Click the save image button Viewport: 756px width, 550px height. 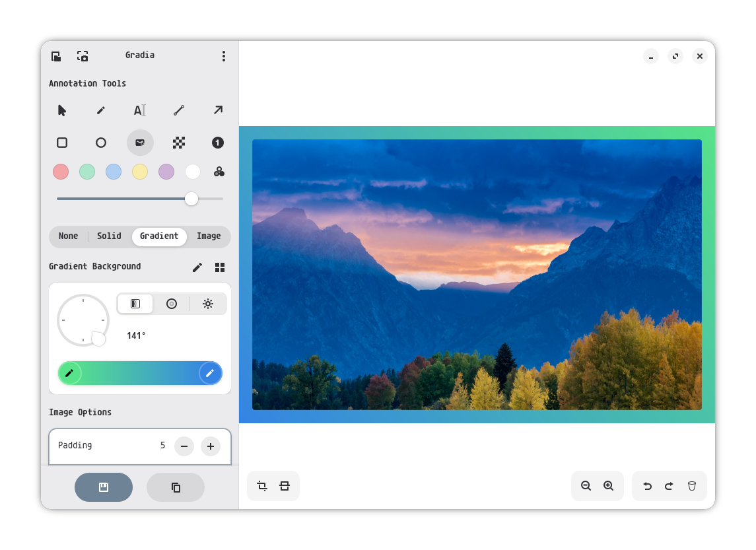[x=104, y=487]
